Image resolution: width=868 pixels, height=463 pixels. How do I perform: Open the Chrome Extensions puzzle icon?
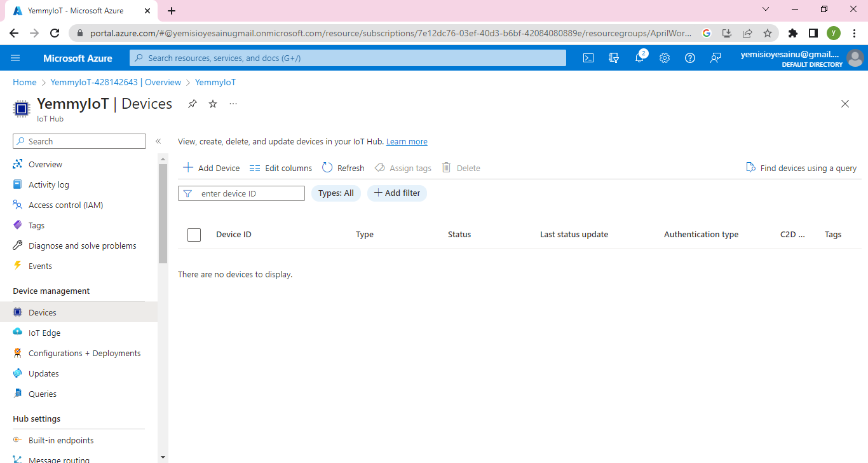(792, 33)
